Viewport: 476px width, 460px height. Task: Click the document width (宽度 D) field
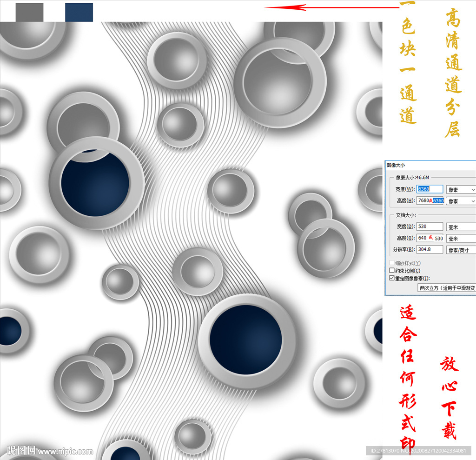click(430, 227)
